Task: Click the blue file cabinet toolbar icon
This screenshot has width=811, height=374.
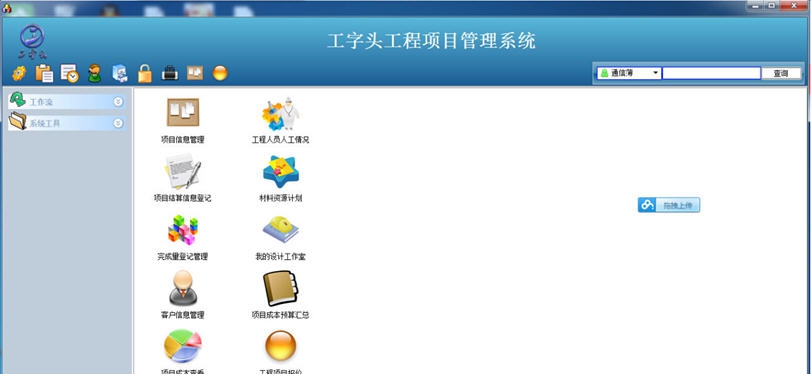Action: pyautogui.click(x=120, y=73)
